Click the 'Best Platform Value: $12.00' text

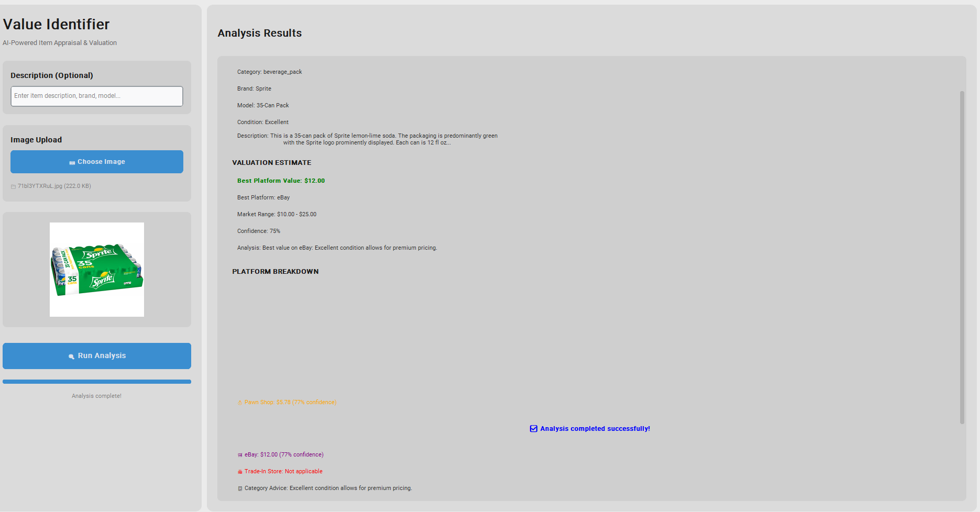coord(281,181)
